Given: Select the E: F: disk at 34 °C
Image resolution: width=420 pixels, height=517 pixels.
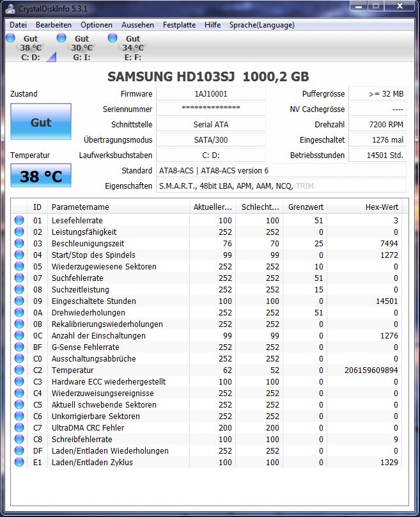Looking at the screenshot, I should [x=132, y=47].
